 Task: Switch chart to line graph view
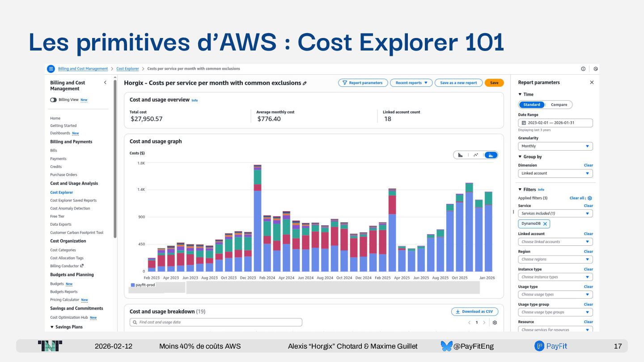(x=476, y=155)
